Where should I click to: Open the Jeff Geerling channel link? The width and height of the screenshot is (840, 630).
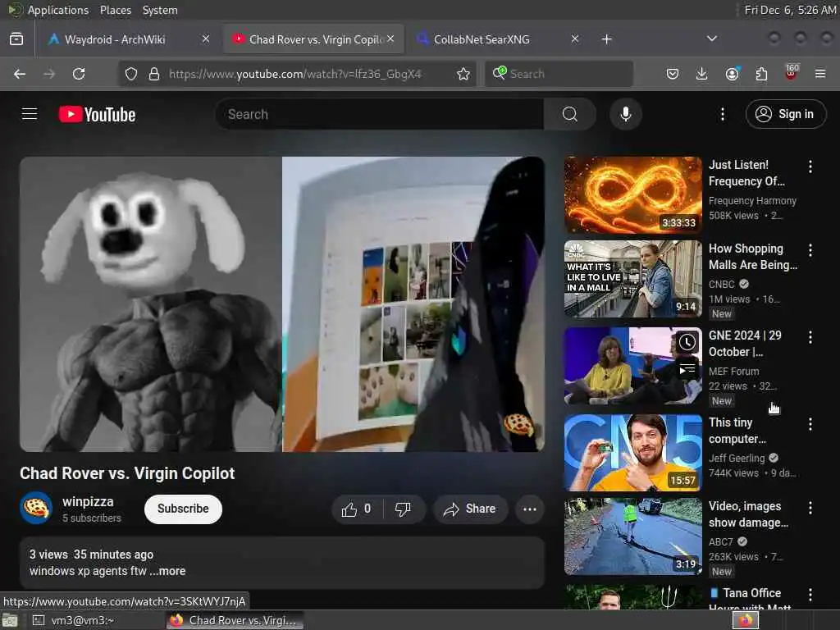click(737, 458)
